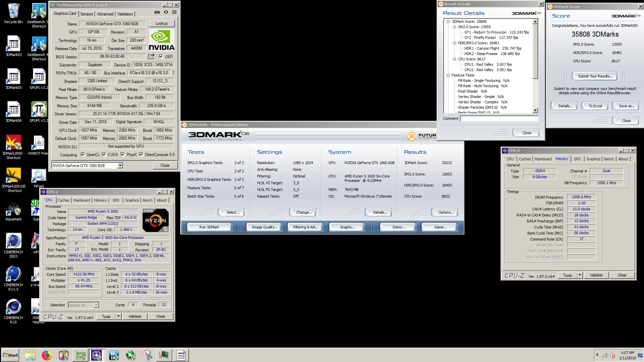Viewport: 644px width, 362px height.
Task: Open the Geekbench 3 Shortcut icon
Action: click(x=38, y=15)
